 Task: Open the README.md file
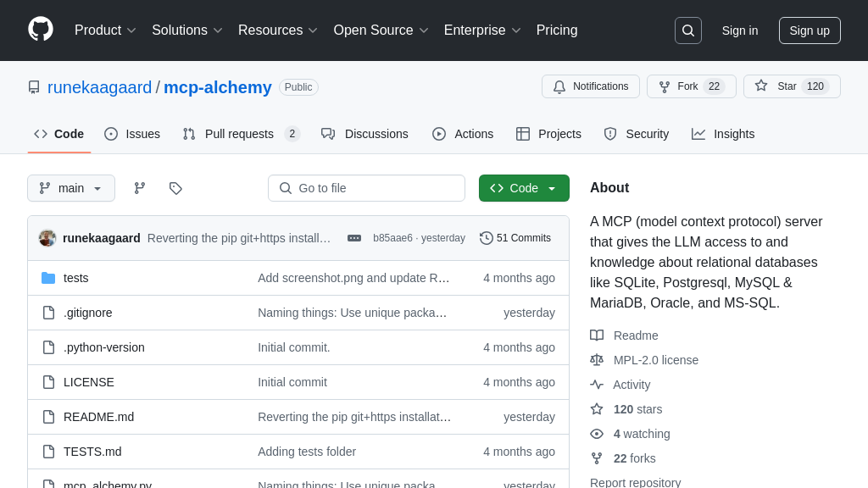coord(98,417)
